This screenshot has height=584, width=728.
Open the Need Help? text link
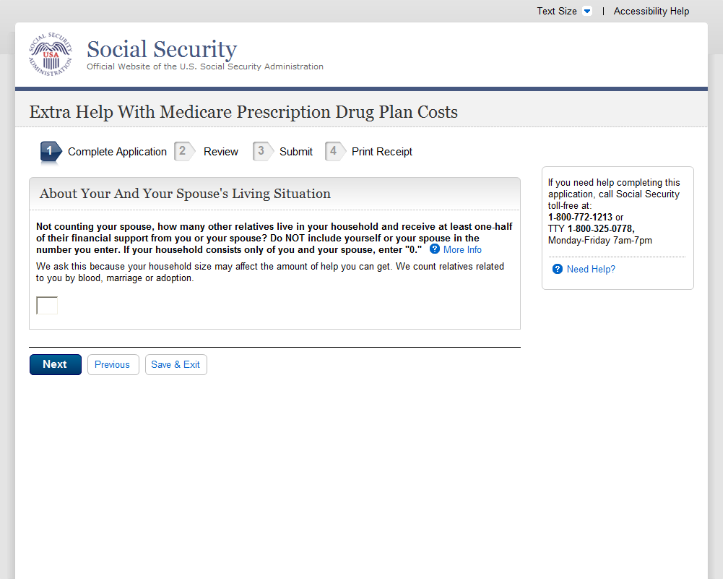tap(591, 270)
